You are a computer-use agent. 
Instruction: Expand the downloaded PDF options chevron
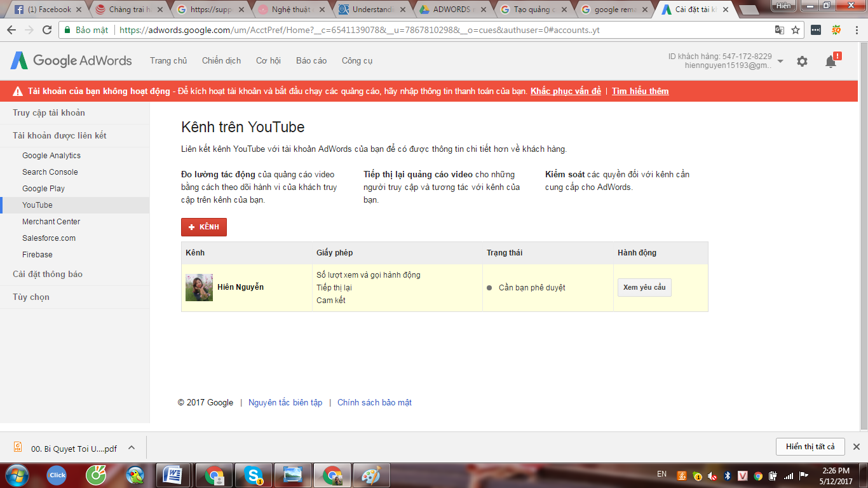(132, 447)
